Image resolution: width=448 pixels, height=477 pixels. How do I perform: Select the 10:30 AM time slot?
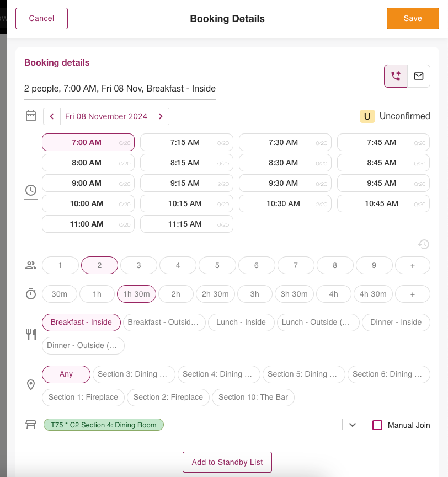tap(285, 203)
